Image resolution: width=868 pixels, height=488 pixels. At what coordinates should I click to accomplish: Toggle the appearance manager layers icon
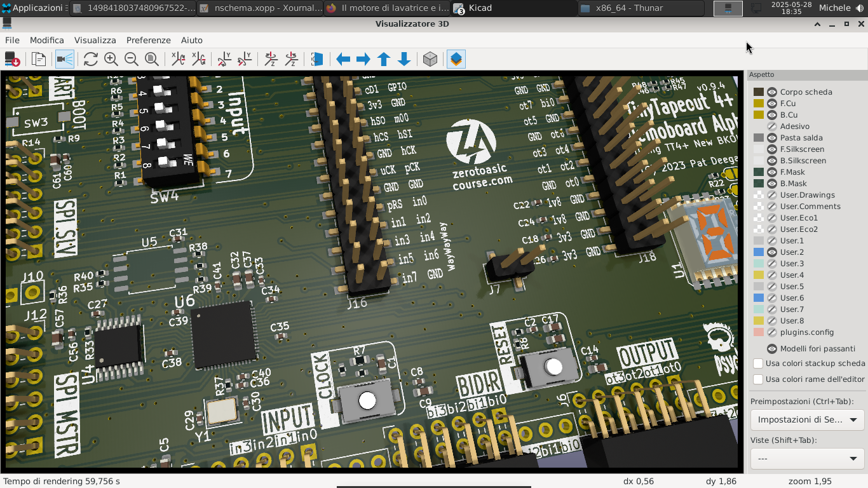point(456,59)
